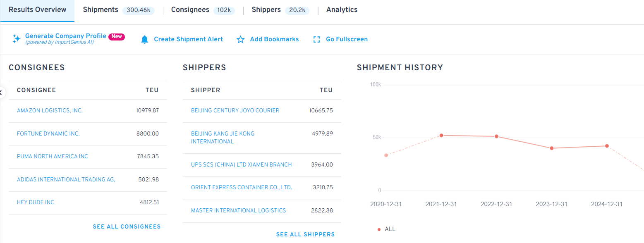Click the star bookmark icon

240,39
